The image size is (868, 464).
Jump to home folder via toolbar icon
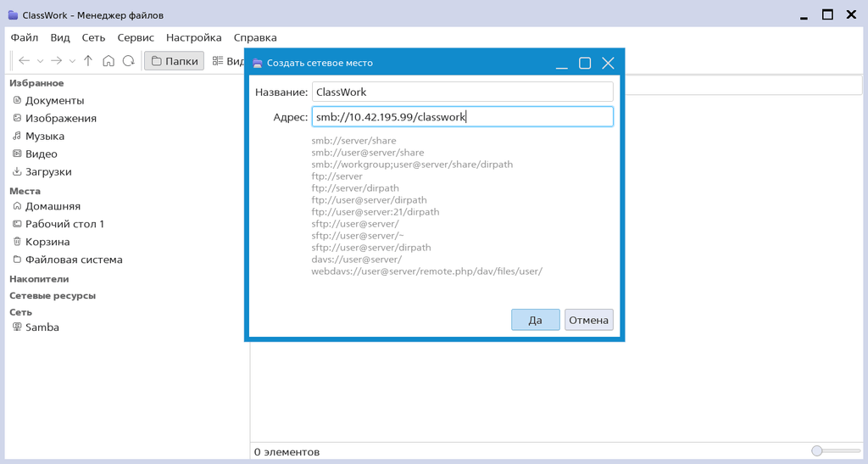(108, 61)
